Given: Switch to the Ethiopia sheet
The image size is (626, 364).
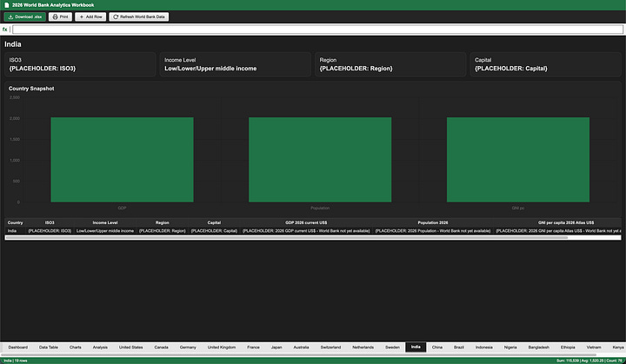Looking at the screenshot, I should click(568, 347).
